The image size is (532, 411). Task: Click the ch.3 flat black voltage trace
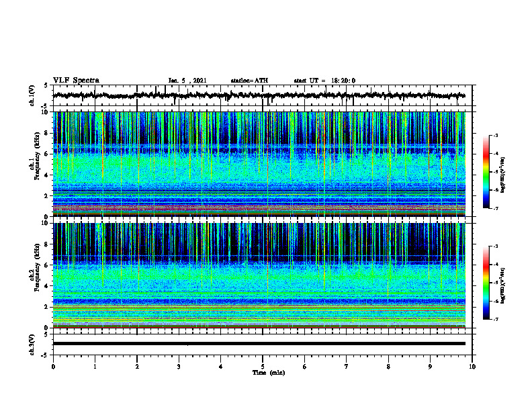pos(259,344)
